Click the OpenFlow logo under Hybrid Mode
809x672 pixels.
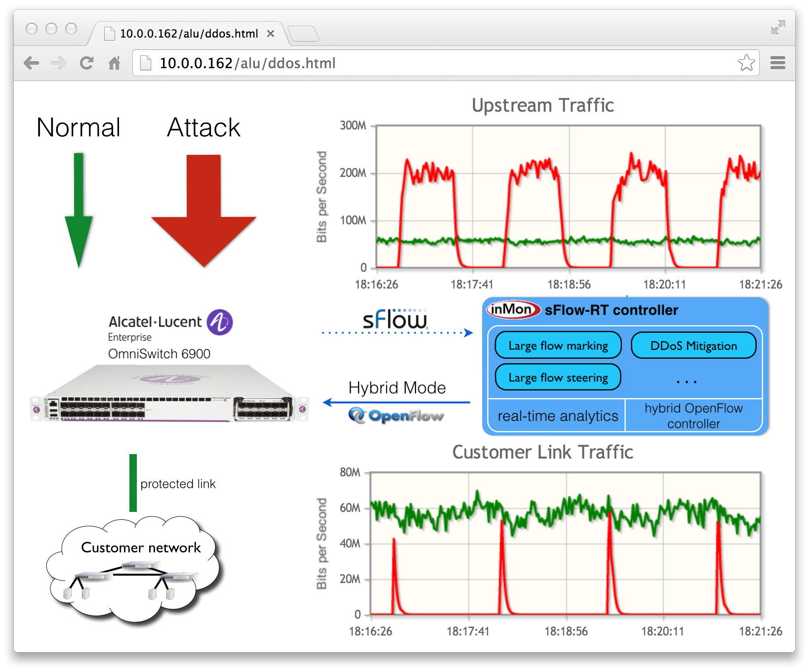click(x=396, y=416)
